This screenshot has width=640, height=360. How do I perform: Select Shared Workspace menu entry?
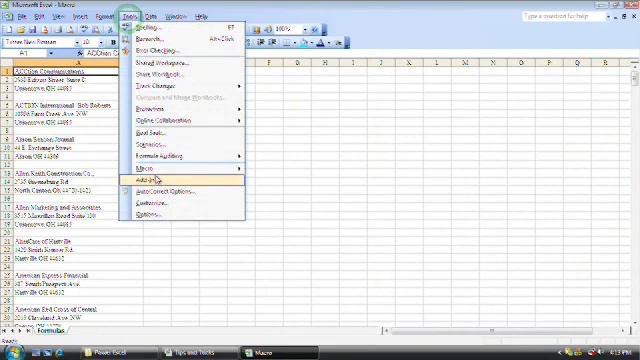tap(182, 63)
